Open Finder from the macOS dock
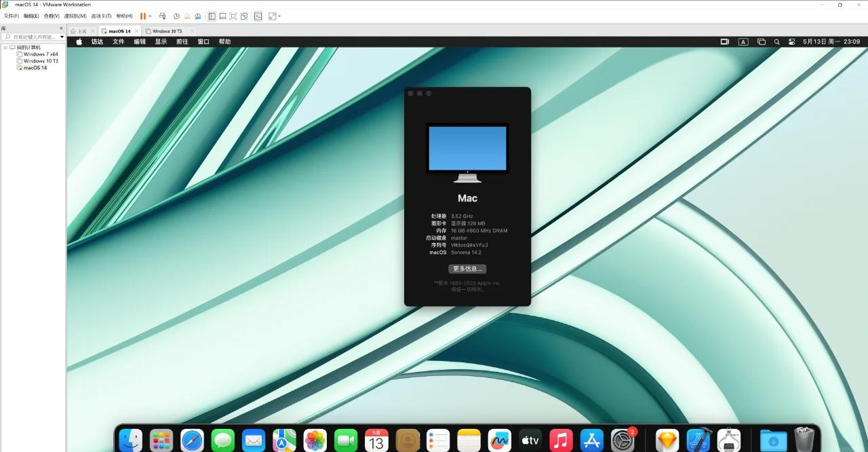868x452 pixels. click(130, 440)
